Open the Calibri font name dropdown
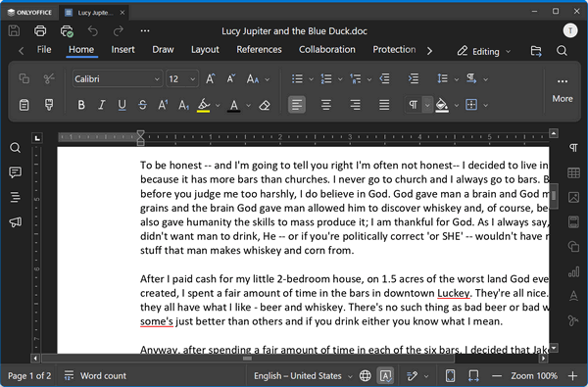This screenshot has width=588, height=387. [x=157, y=79]
